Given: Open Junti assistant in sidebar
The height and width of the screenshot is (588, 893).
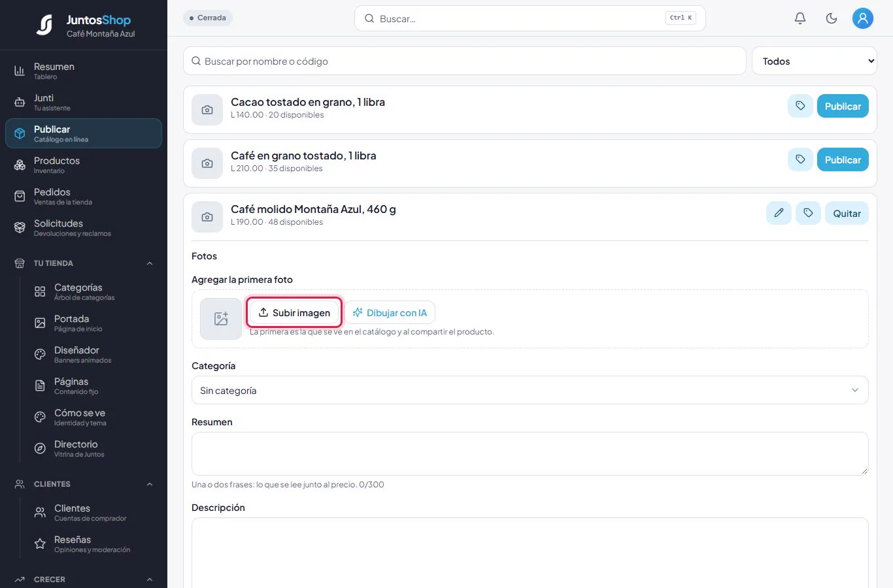Looking at the screenshot, I should pos(84,102).
